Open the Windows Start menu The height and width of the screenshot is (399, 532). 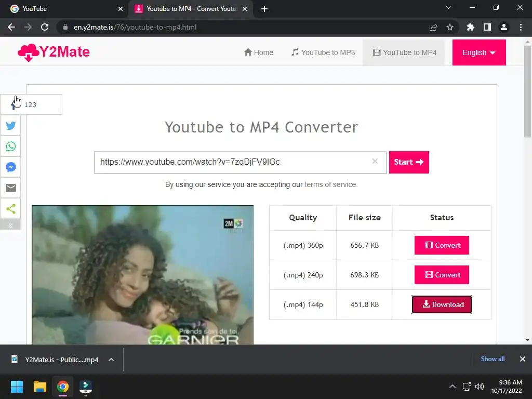point(17,387)
